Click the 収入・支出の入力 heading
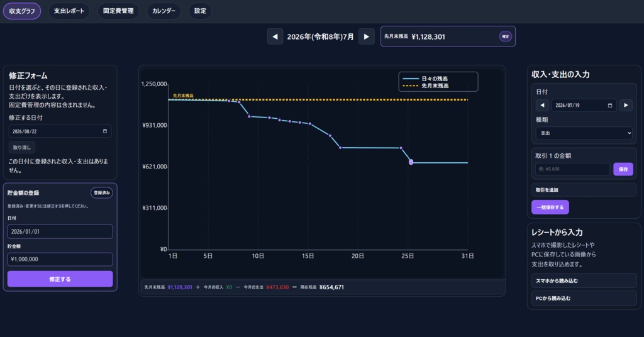This screenshot has width=644, height=337. tap(560, 74)
